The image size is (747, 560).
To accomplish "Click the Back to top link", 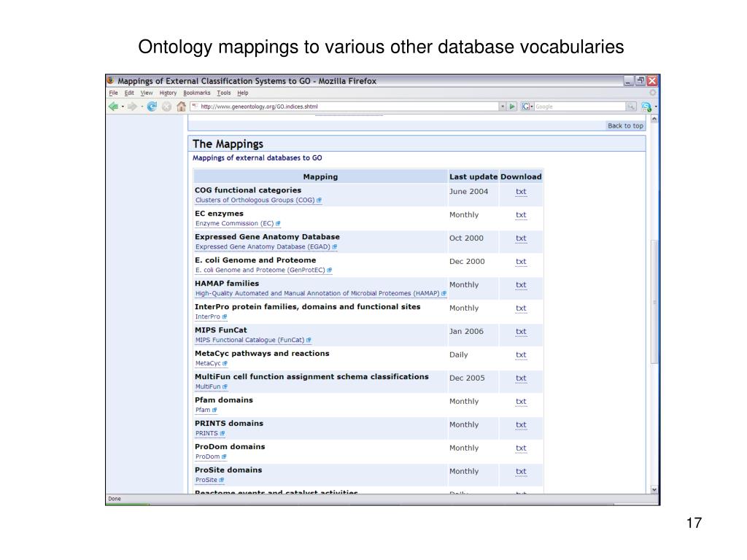I will 625,125.
